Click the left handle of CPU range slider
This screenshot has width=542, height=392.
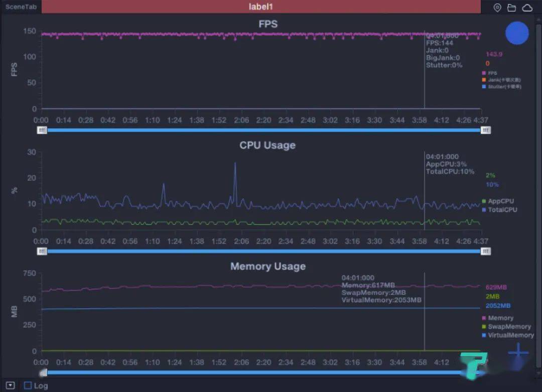point(42,251)
